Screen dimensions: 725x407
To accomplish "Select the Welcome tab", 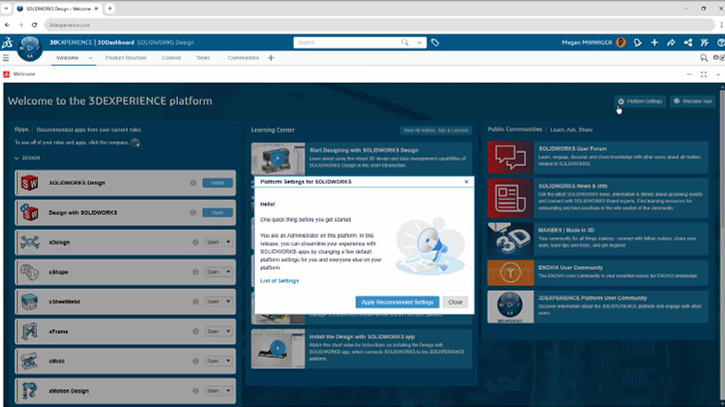I will coord(68,58).
